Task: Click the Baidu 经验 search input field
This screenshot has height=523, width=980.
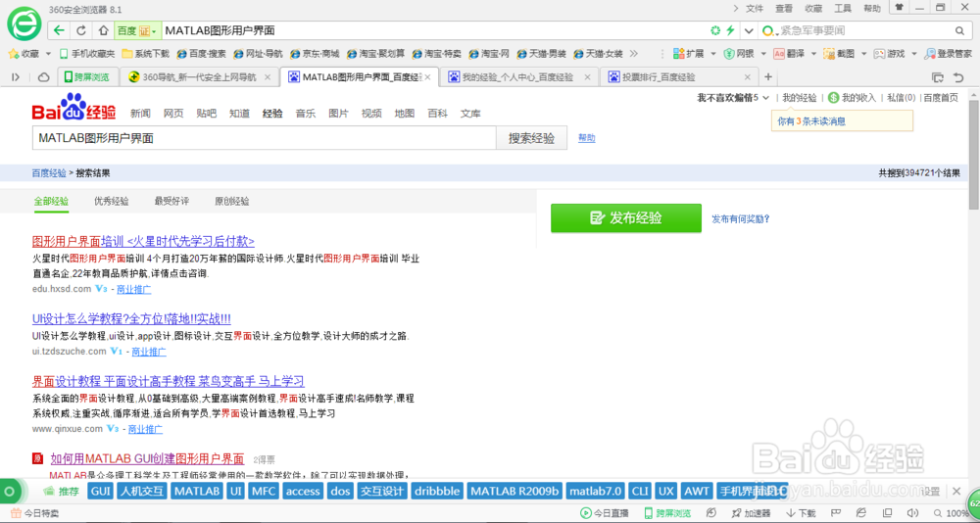Action: click(264, 138)
